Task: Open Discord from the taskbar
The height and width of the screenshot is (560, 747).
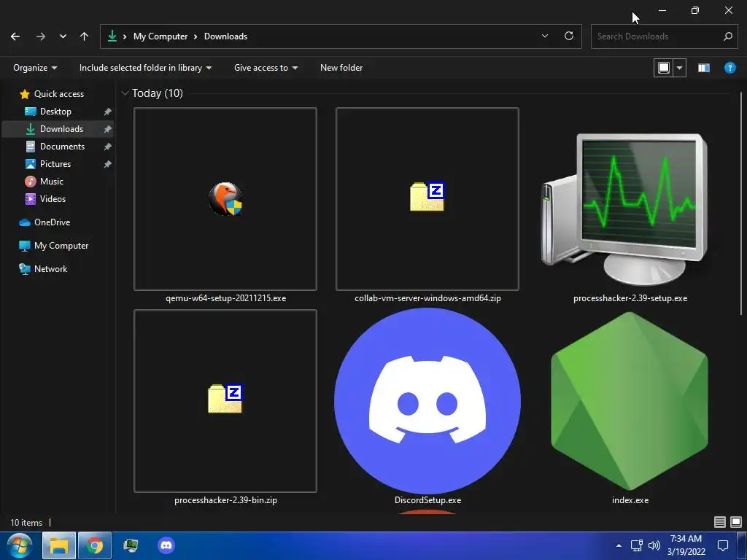Action: click(166, 545)
